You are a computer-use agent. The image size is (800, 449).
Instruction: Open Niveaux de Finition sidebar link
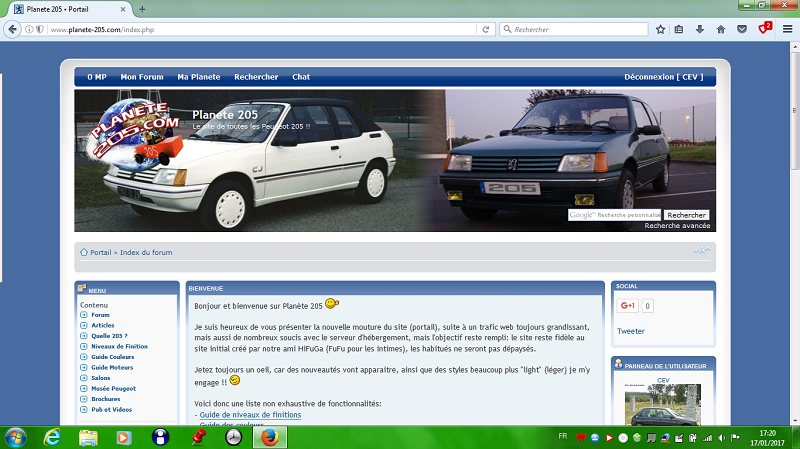point(119,346)
